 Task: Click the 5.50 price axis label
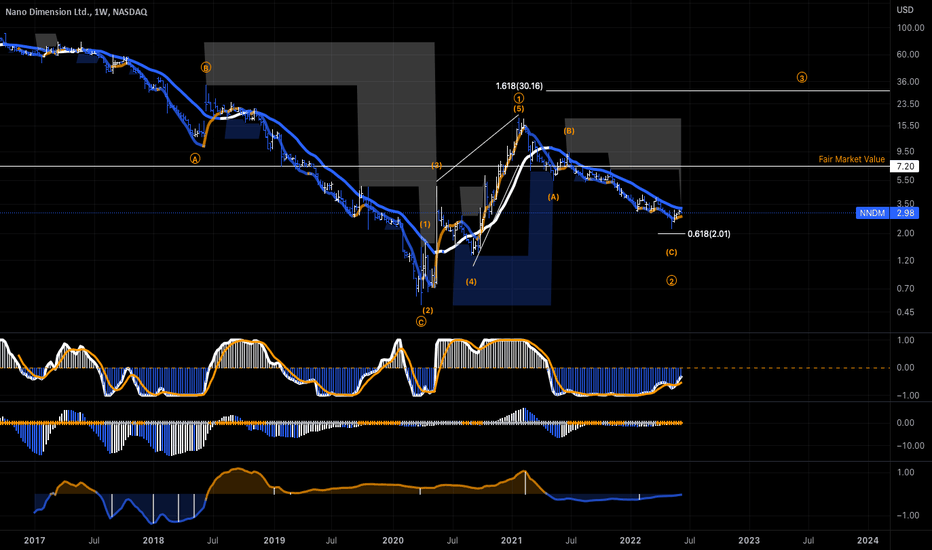[905, 180]
